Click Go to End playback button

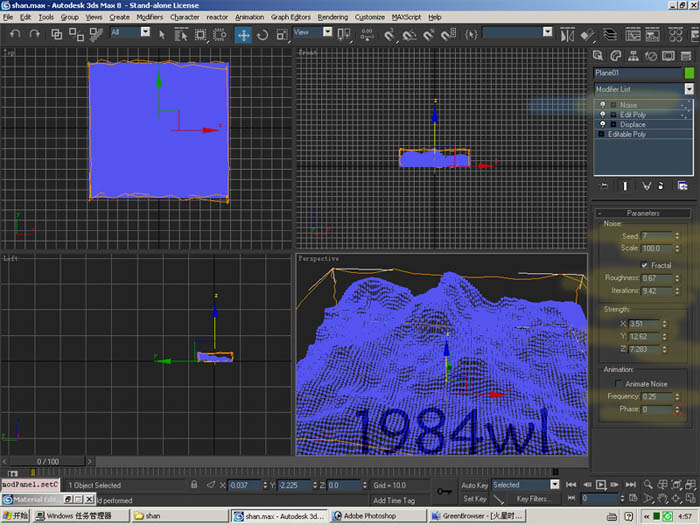(630, 485)
